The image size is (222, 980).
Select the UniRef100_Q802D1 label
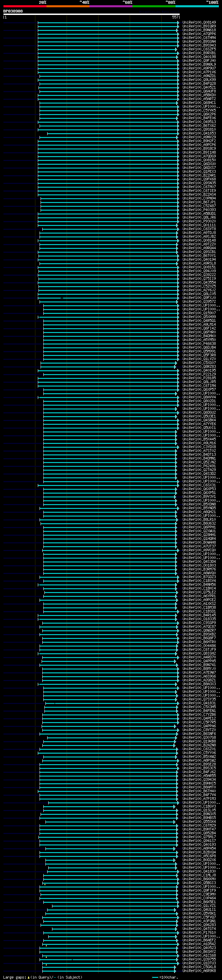[199, 401]
